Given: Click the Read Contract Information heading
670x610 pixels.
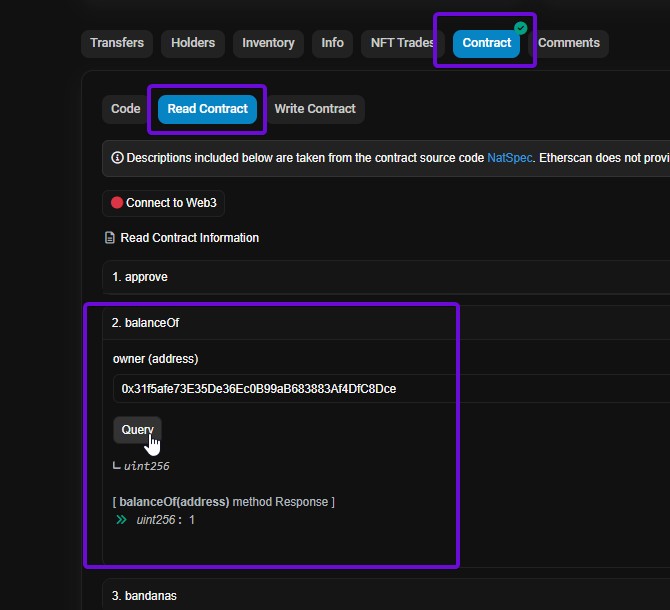Looking at the screenshot, I should (189, 238).
